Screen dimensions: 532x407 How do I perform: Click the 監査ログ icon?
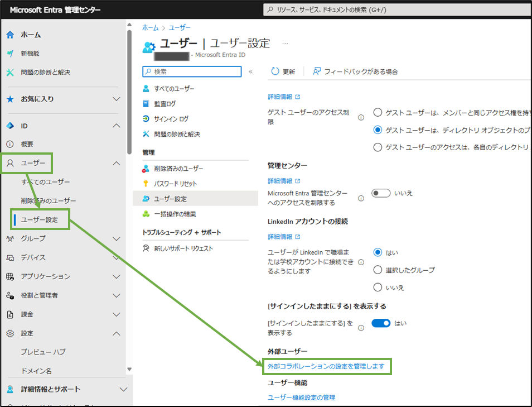(x=146, y=104)
